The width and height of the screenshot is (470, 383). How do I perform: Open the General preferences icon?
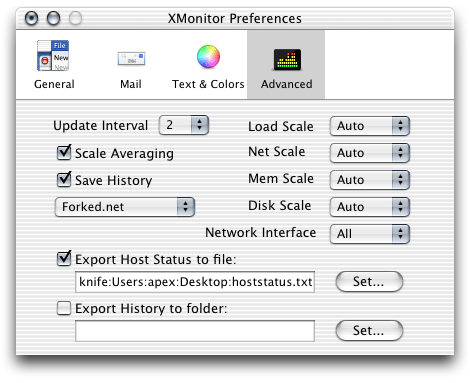coord(53,56)
